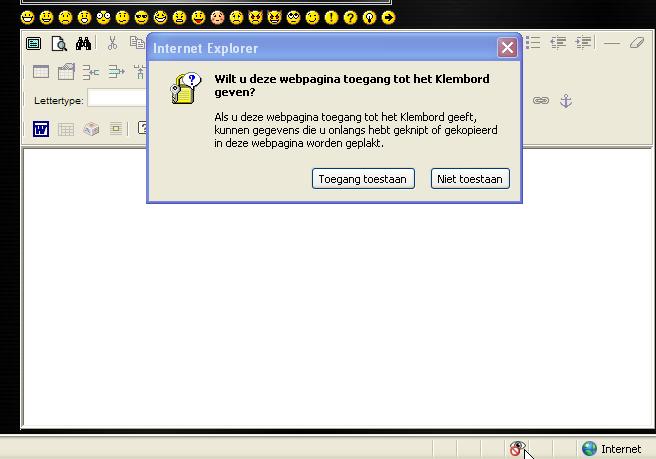Insert the cool sunglasses emoticon
The width and height of the screenshot is (656, 459).
(x=141, y=18)
